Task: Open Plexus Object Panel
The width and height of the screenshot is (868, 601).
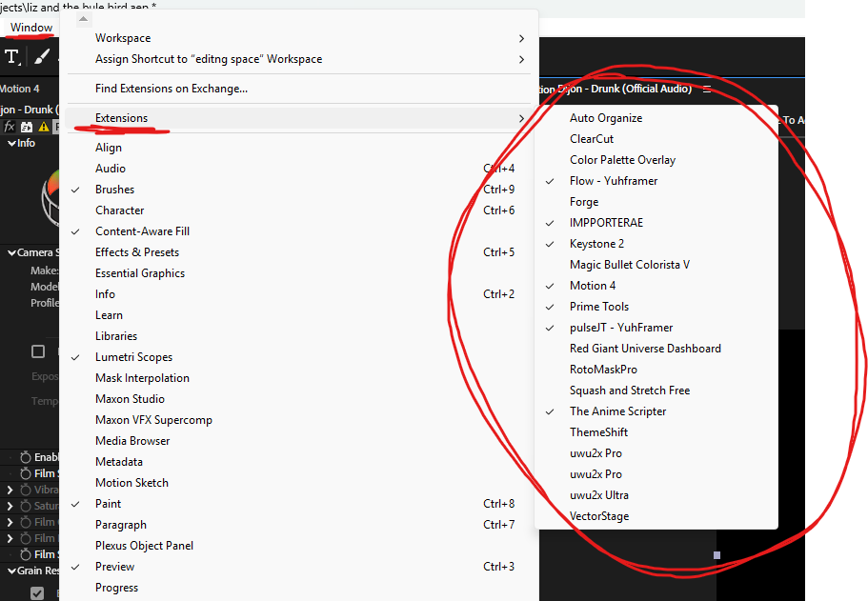Action: coord(299,546)
